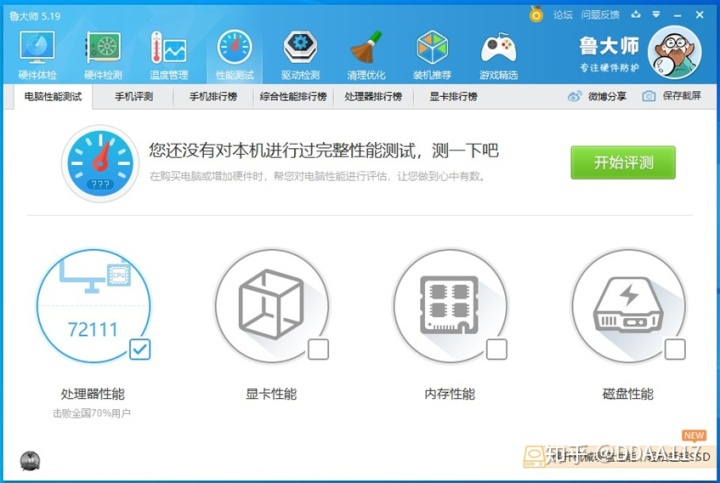Open 硬件体检 hardware checkup

37,55
